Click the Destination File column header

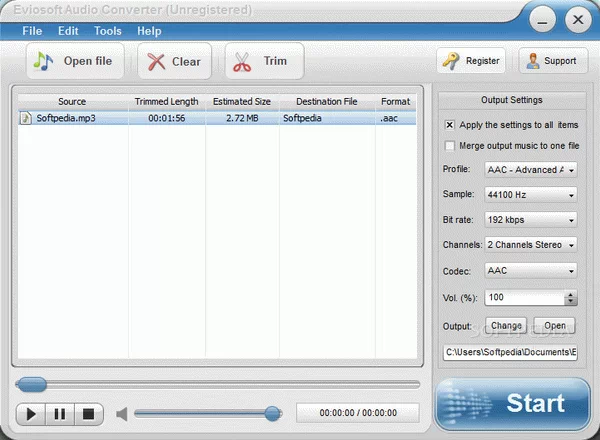coord(327,102)
